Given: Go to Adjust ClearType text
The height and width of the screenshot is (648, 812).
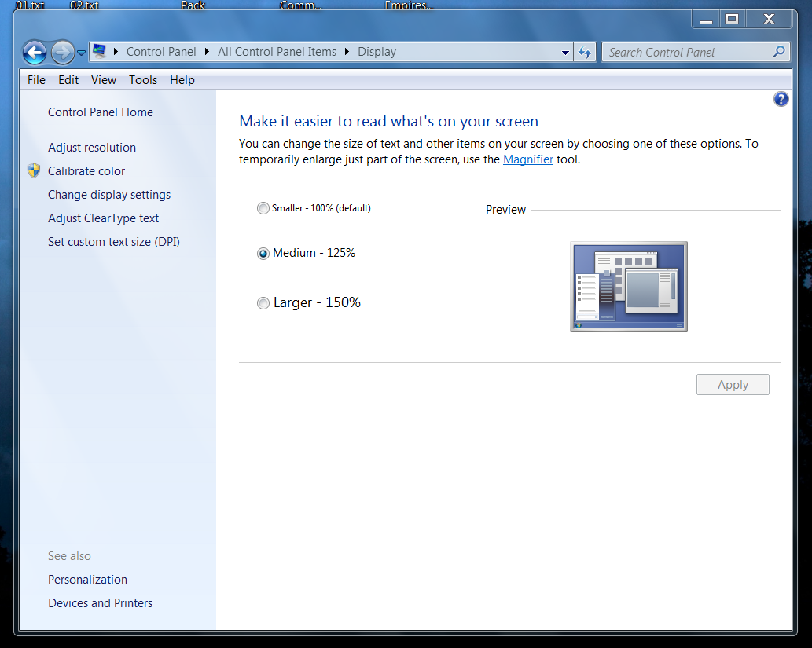Looking at the screenshot, I should click(x=103, y=218).
